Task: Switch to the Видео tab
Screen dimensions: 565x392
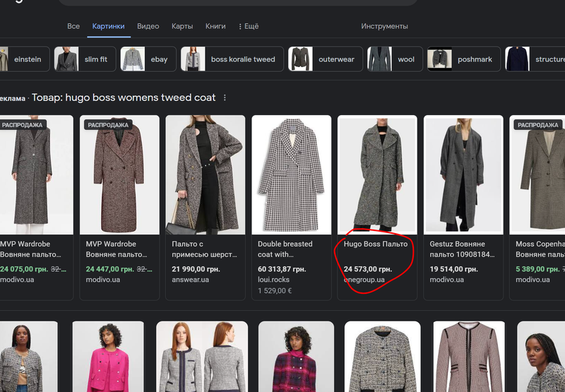Action: coord(148,26)
